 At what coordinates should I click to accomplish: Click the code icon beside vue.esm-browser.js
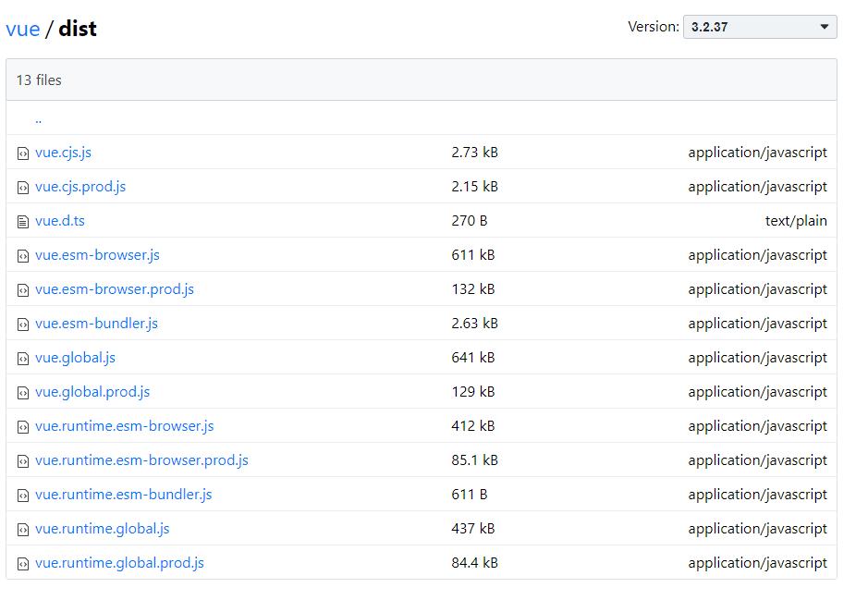[x=23, y=256]
